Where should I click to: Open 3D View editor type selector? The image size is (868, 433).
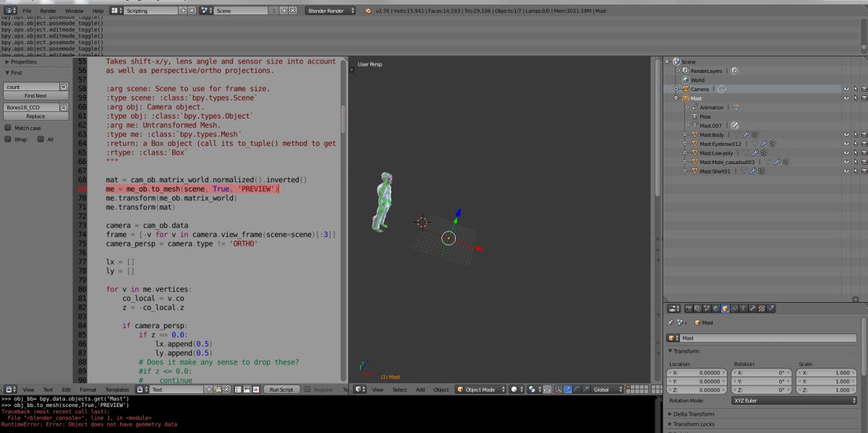[358, 389]
